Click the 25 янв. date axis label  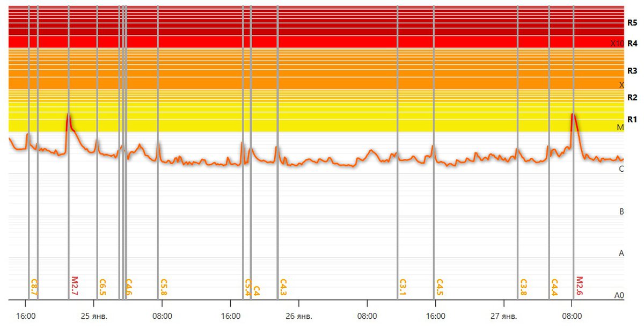point(94,316)
